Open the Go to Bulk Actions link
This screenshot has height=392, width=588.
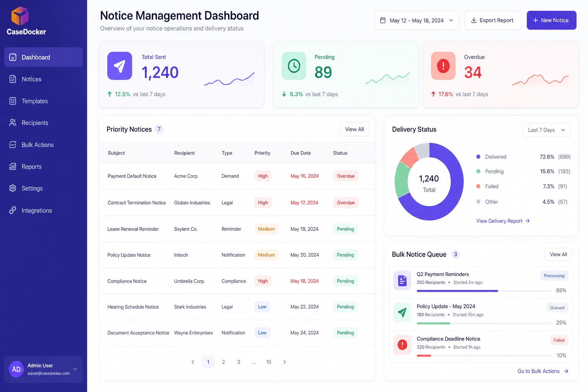tap(543, 371)
